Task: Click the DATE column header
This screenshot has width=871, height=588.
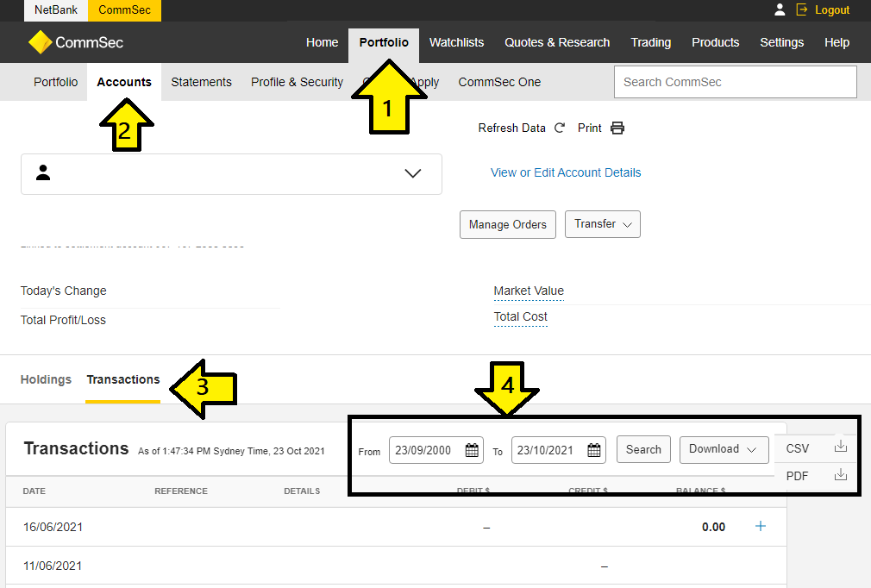Action: tap(34, 491)
